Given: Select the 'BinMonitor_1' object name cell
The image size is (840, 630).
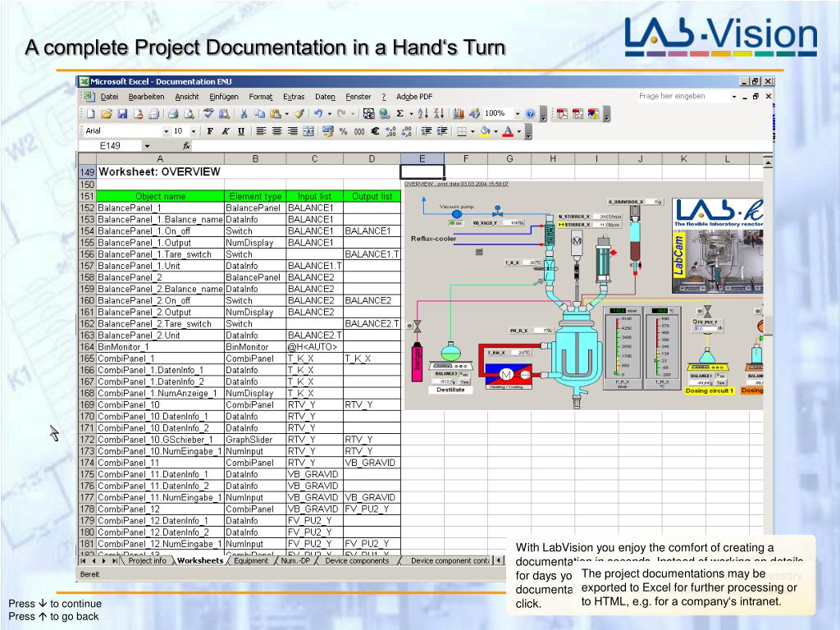Looking at the screenshot, I should click(x=160, y=347).
